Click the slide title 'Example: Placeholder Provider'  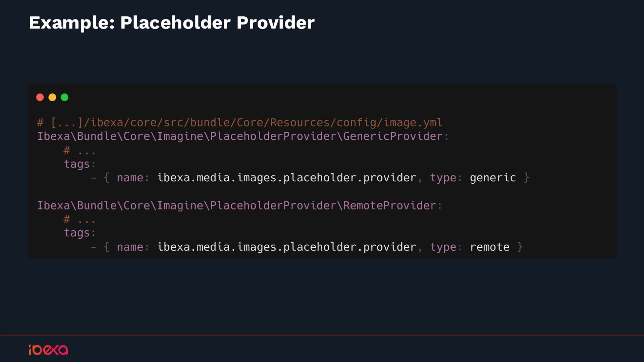[171, 23]
